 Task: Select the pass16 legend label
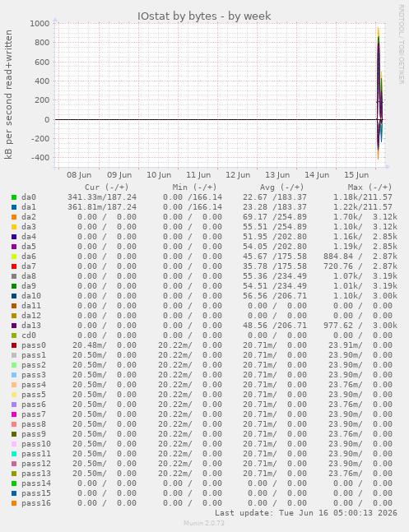click(x=36, y=503)
